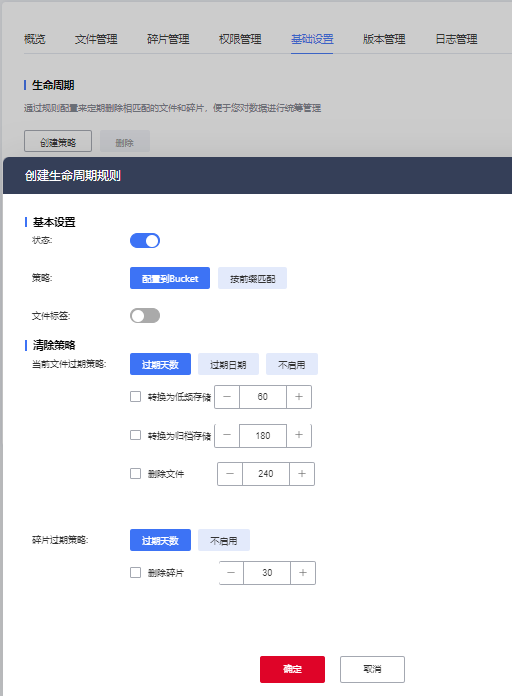Decrease days for 转换为低频存储
512x696 pixels.
(x=227, y=397)
